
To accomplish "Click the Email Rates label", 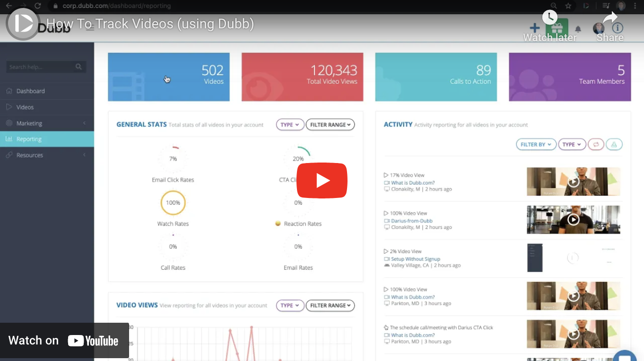I will [x=298, y=267].
